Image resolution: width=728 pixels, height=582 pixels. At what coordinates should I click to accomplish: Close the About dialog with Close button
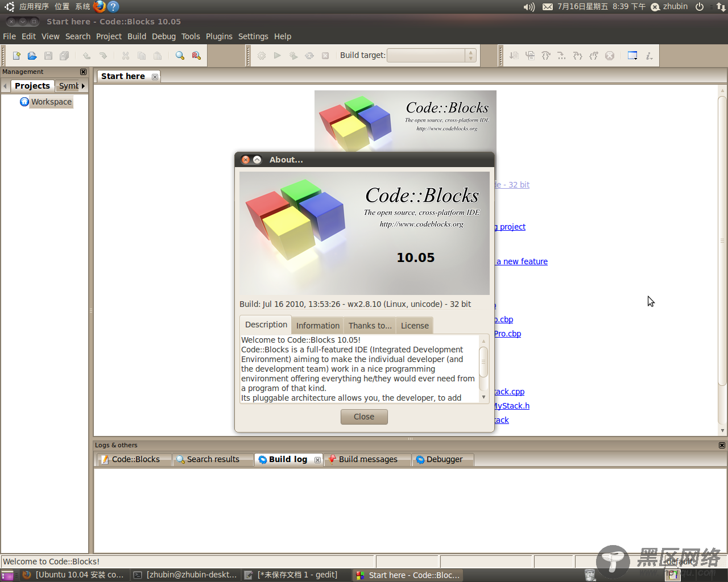click(x=364, y=417)
